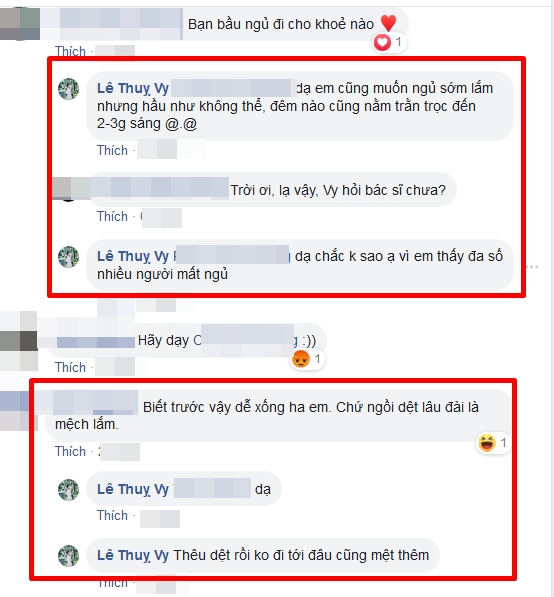Like the reply about staying awake until 2-3g sáng

[112, 150]
